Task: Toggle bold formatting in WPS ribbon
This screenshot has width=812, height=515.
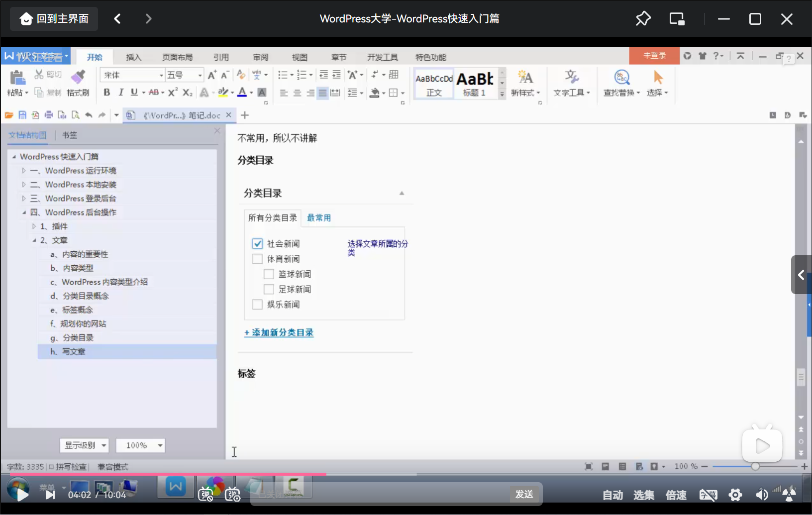Action: click(x=107, y=93)
